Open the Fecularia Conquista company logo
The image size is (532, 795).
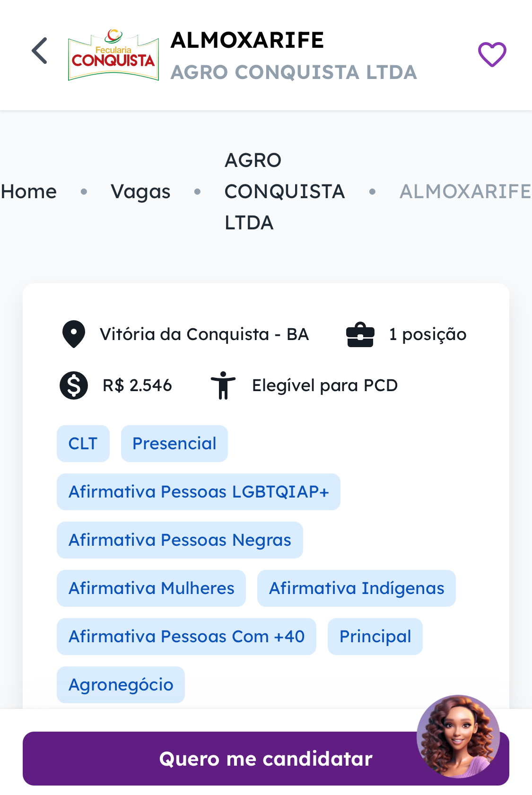113,55
